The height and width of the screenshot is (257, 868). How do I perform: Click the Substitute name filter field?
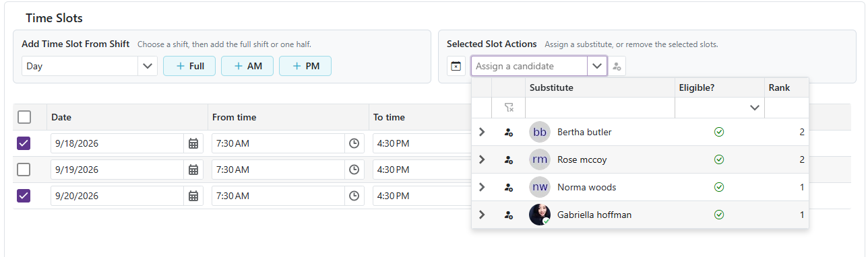point(600,108)
